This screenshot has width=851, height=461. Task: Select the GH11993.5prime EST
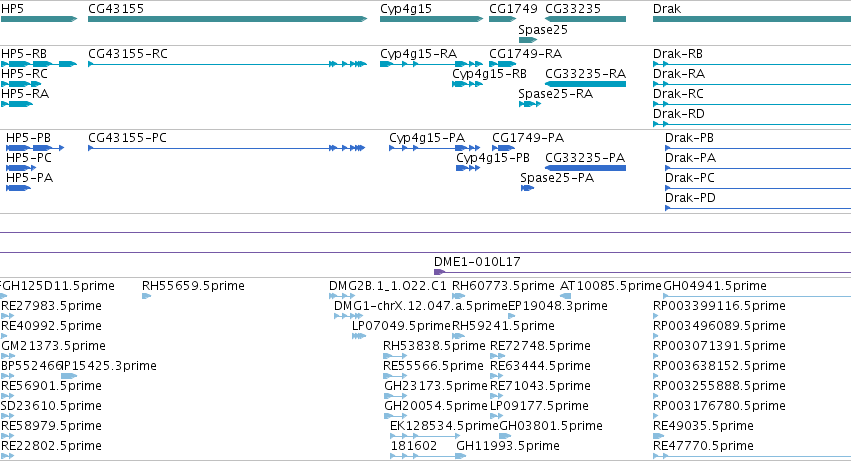coord(461,457)
